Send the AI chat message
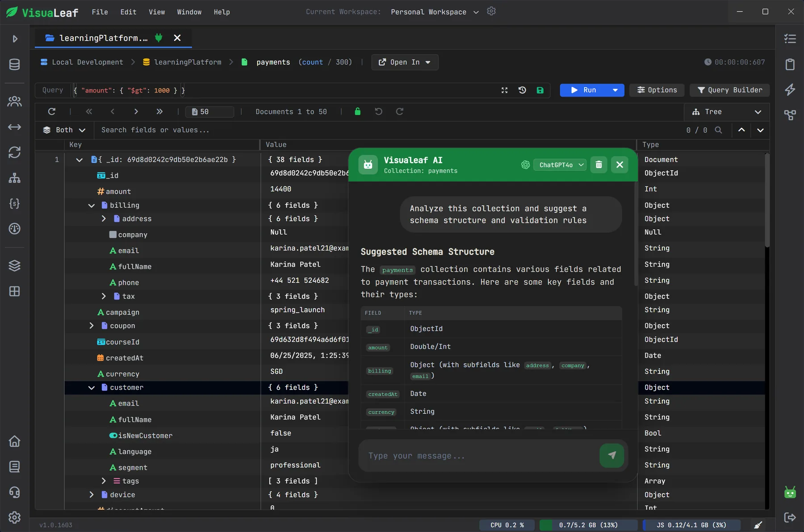Viewport: 804px width, 532px height. 611,456
